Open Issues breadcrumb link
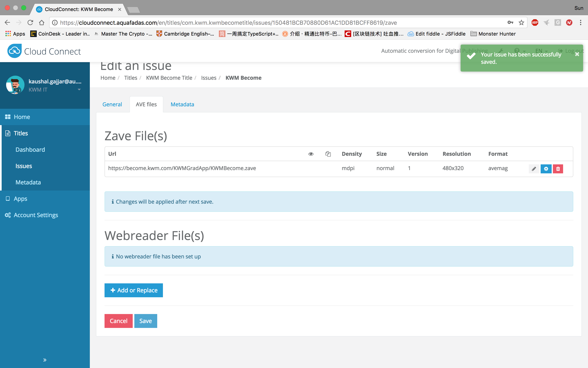 (209, 78)
